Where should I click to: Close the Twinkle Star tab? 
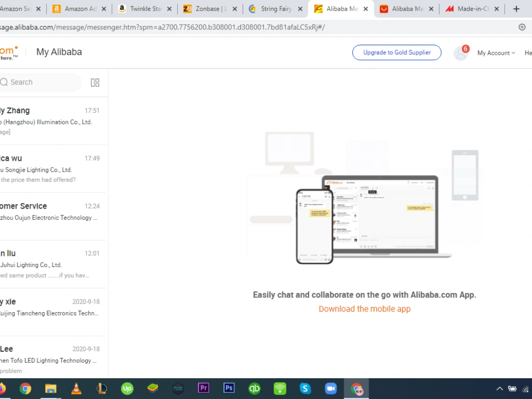[169, 9]
